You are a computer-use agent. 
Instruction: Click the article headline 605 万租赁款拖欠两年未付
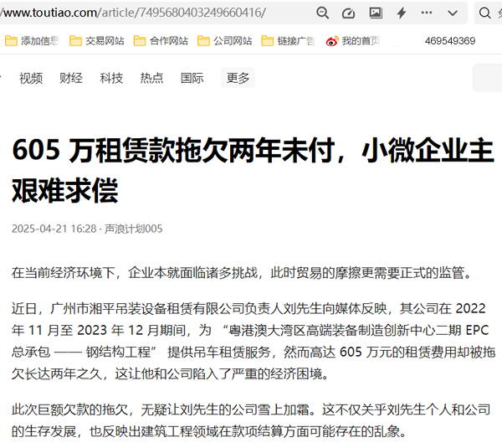253,170
